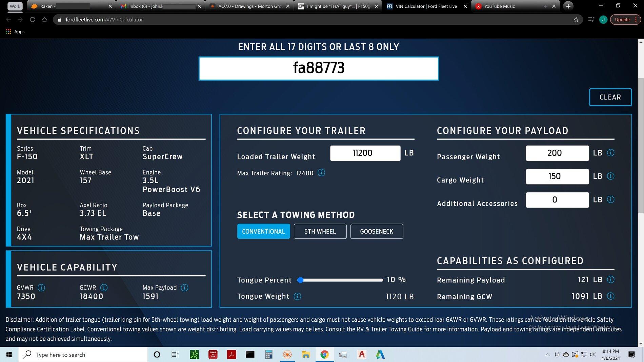Show hidden system tray icons
This screenshot has height=362, width=644.
(x=548, y=355)
